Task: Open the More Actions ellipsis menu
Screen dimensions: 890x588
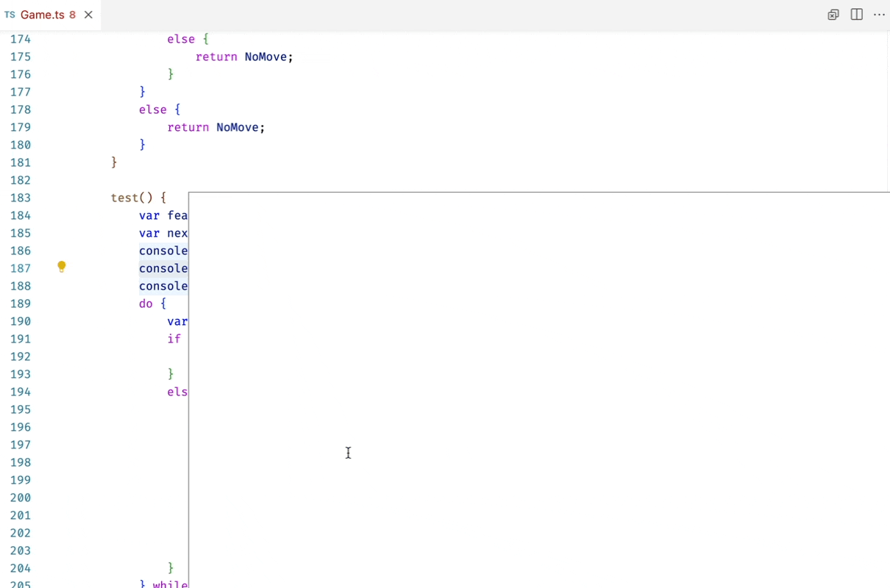Action: (x=880, y=14)
